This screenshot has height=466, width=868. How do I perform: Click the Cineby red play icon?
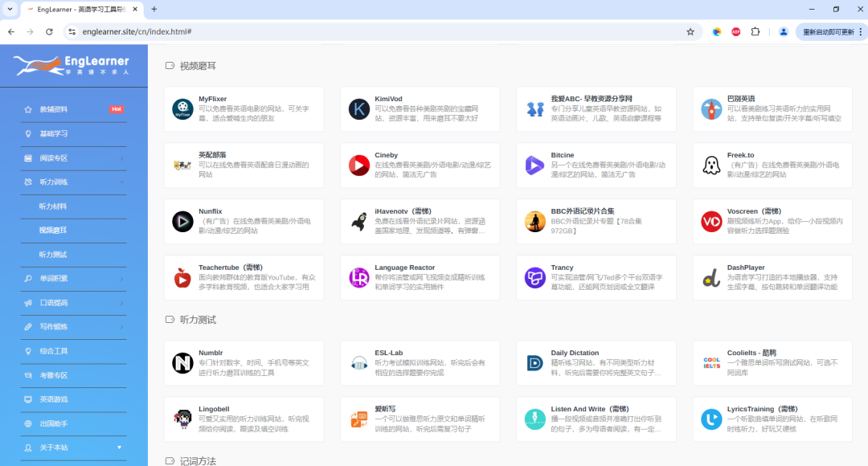(358, 165)
